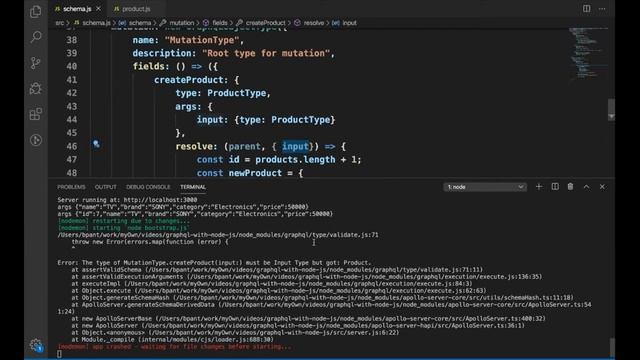This screenshot has height=360, width=640.
Task: Click the code minimap overview
Action: pos(588,53)
